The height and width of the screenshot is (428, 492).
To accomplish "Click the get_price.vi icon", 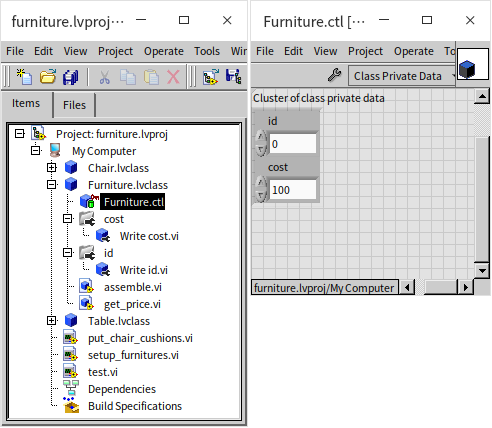I will click(87, 304).
